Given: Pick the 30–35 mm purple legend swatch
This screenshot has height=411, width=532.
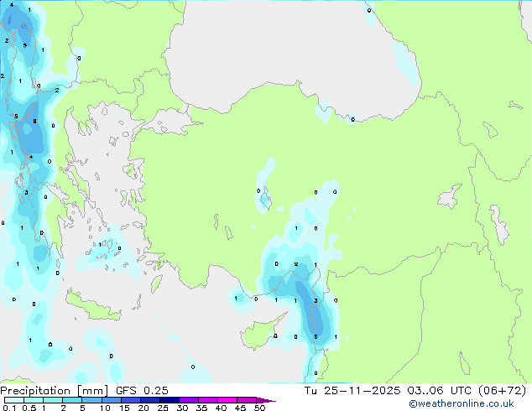Looking at the screenshot, I should 189,400.
